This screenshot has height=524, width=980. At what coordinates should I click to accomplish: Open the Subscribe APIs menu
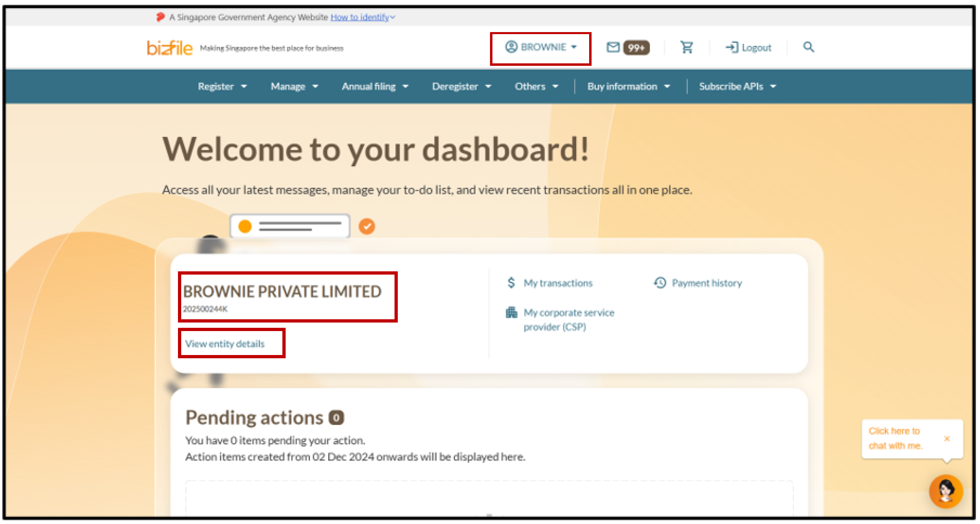(x=737, y=87)
